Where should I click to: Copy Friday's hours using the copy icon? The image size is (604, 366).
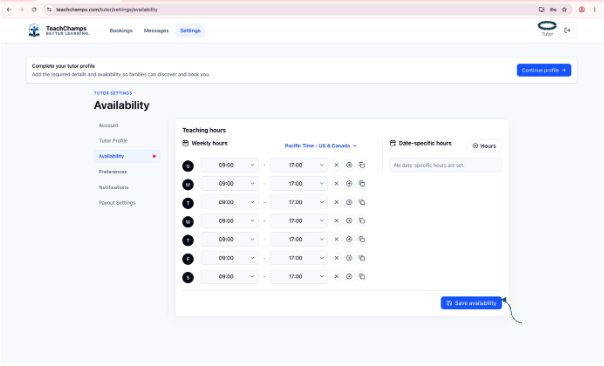coord(362,258)
